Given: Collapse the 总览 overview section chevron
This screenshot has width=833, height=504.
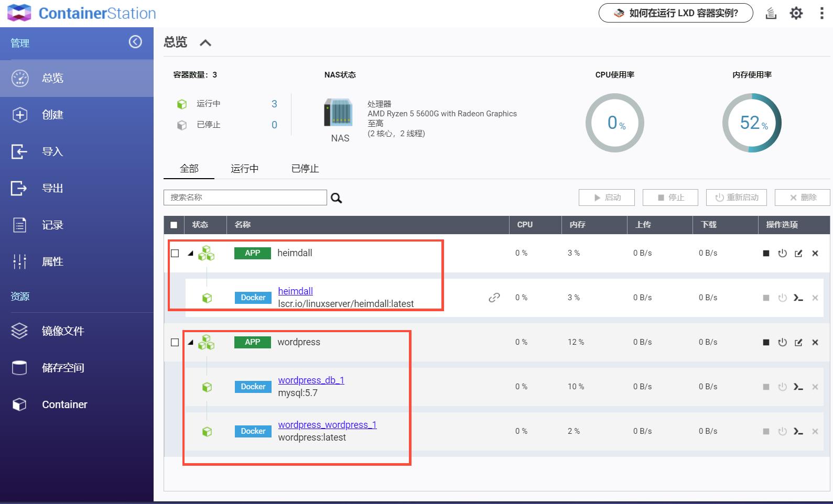Looking at the screenshot, I should coord(205,43).
